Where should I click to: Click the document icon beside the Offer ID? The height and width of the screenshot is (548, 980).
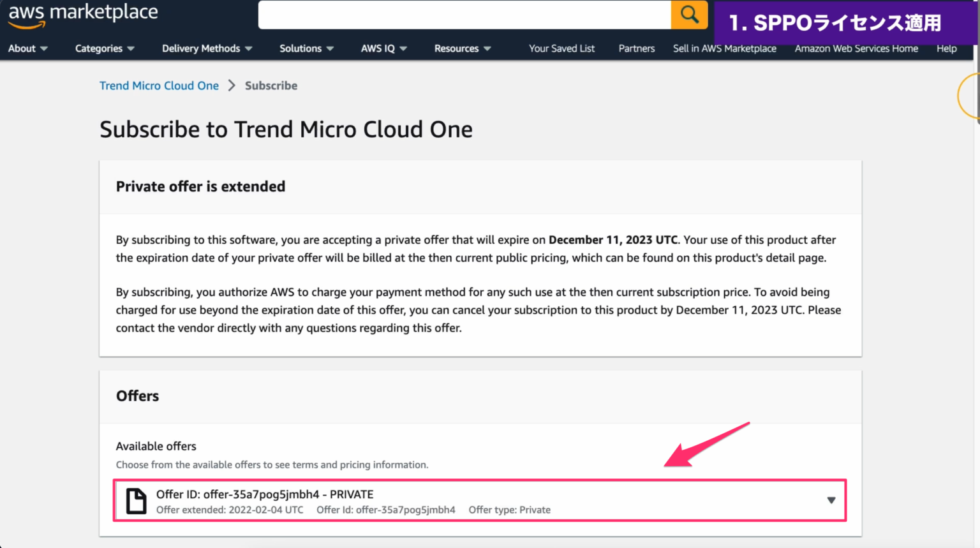(x=137, y=501)
